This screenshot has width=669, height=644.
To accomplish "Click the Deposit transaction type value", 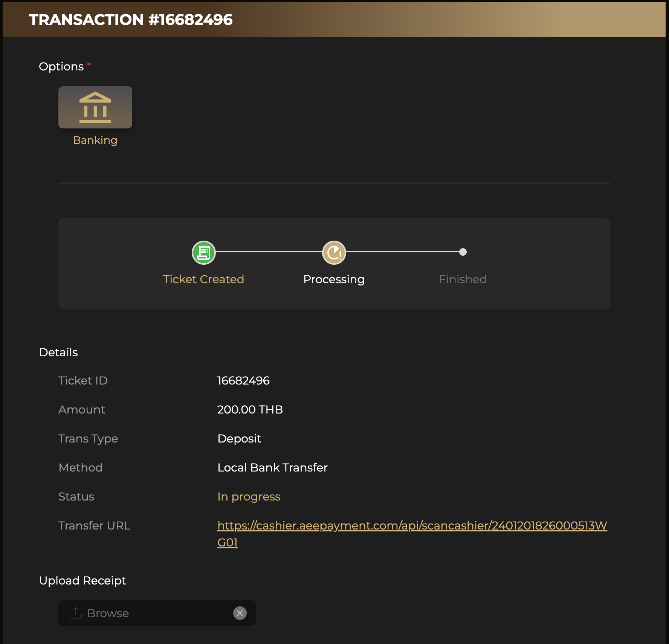I will 239,439.
